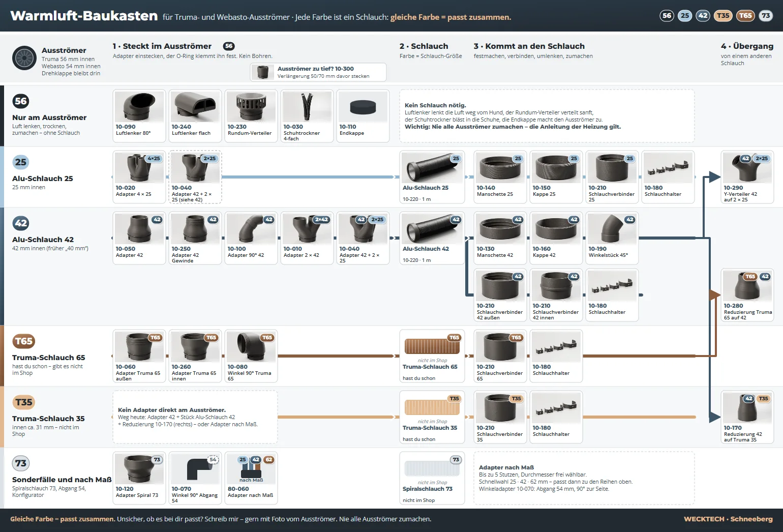The height and width of the screenshot is (532, 783).
Task: Select the 10-230 Rundum-Verteiler product
Action: coord(251,116)
